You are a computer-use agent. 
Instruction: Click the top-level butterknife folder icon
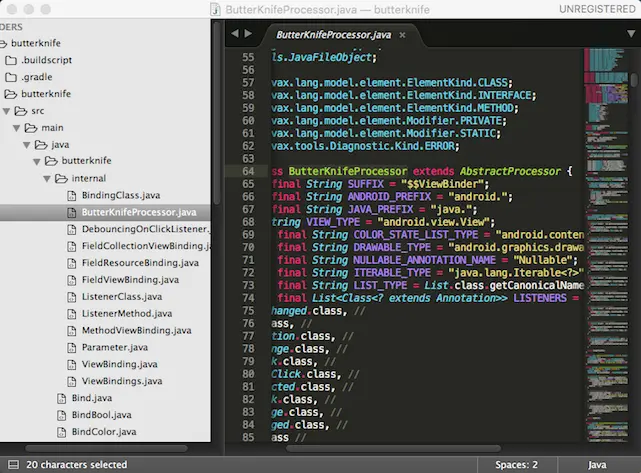(x=3, y=43)
